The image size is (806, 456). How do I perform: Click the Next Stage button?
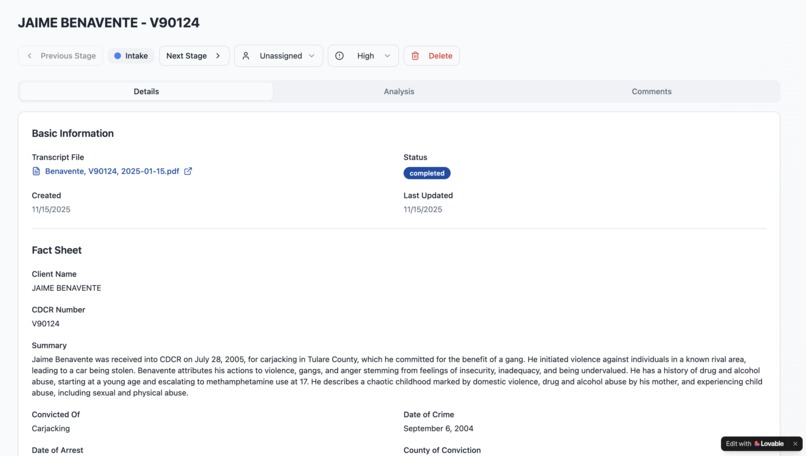(194, 56)
